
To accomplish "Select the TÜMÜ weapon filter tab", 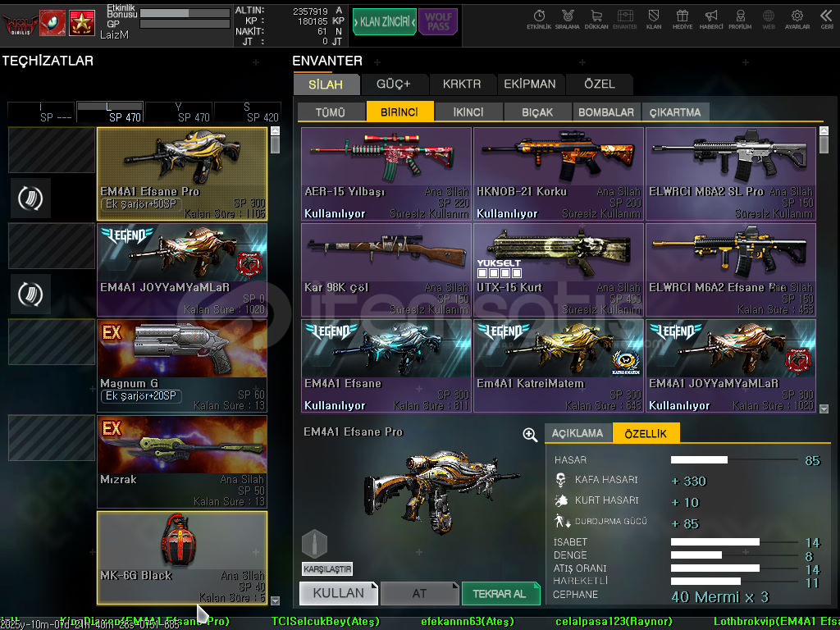I will click(x=331, y=112).
